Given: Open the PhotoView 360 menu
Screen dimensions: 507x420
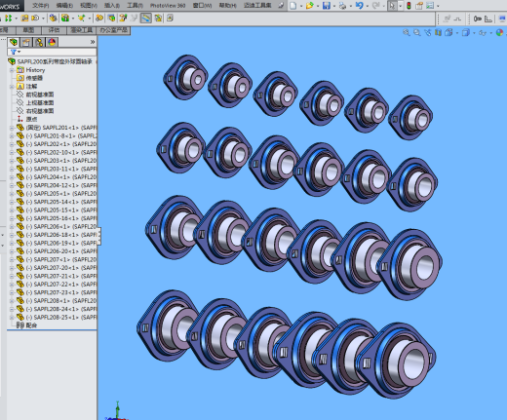Looking at the screenshot, I should click(x=168, y=6).
